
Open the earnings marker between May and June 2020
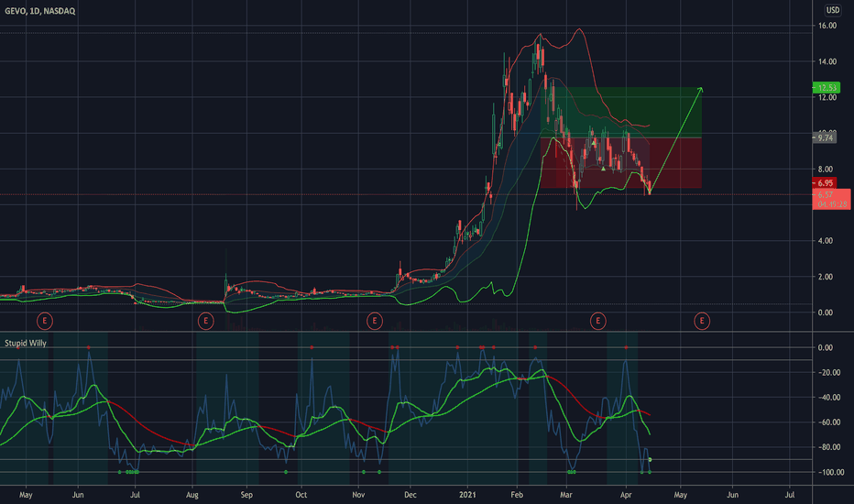45,321
